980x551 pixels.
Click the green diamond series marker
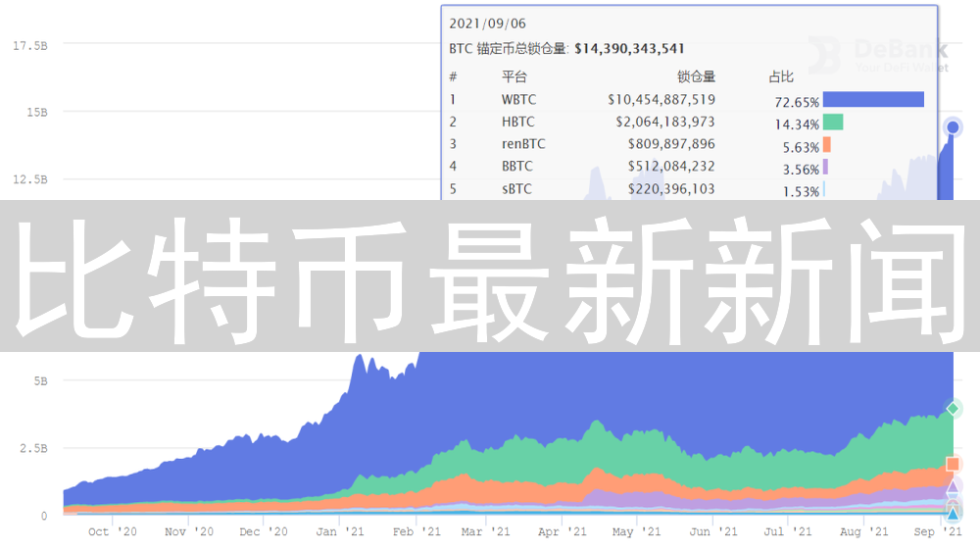click(x=953, y=409)
